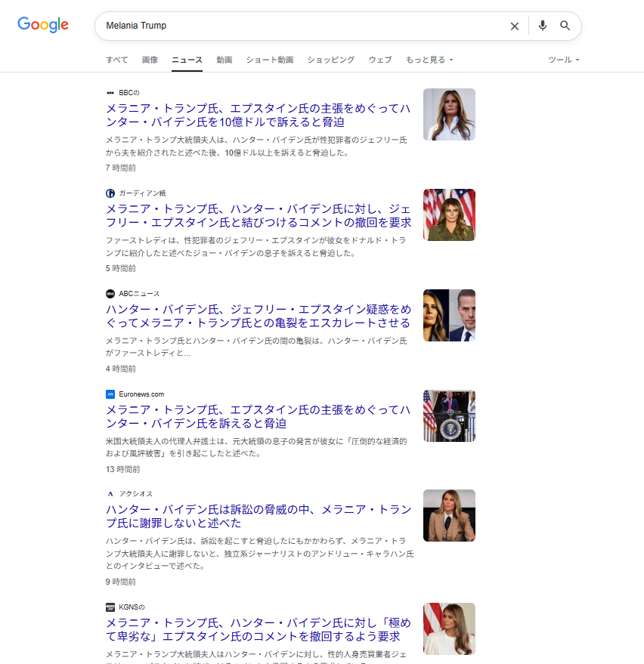Select the ニュース tab

tap(187, 60)
